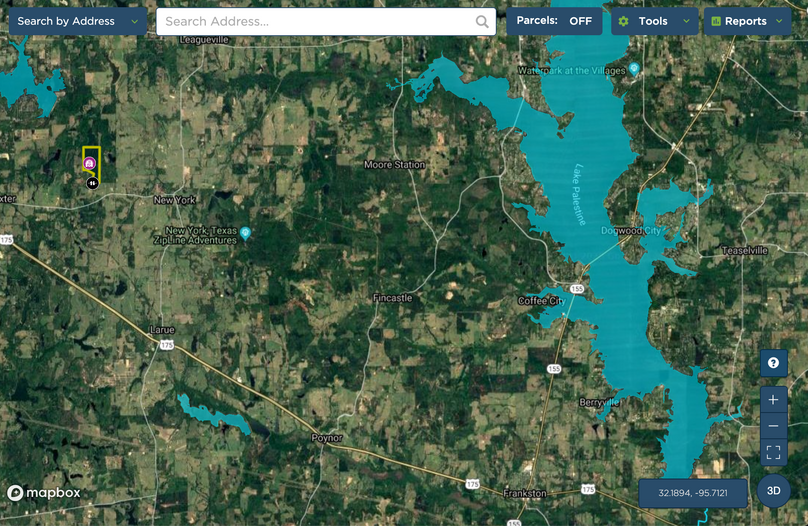Open the Tools dropdown menu
This screenshot has height=526, width=808.
[x=654, y=21]
